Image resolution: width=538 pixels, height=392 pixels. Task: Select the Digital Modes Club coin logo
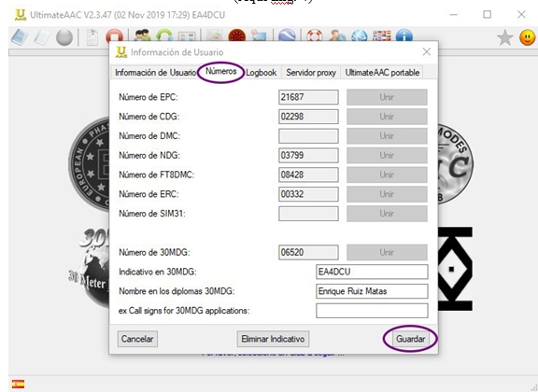[x=456, y=164]
